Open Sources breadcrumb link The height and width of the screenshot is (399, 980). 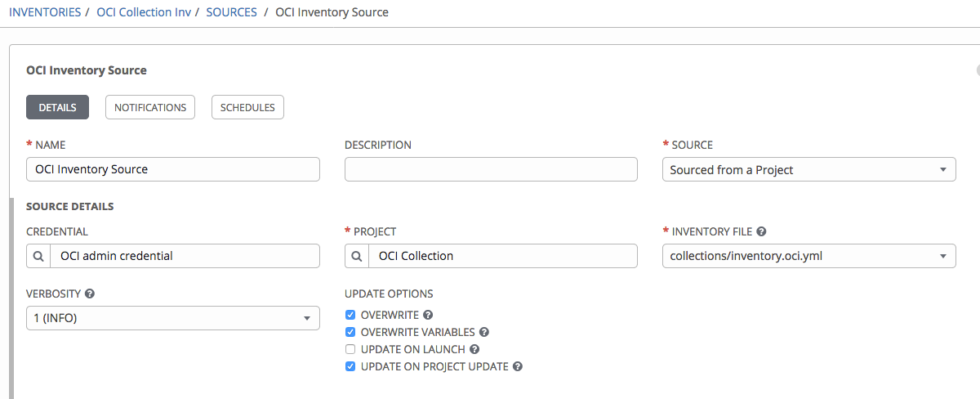point(231,12)
